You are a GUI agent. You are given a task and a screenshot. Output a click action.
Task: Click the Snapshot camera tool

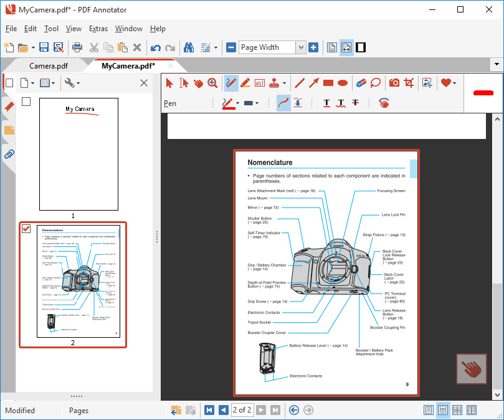(394, 83)
